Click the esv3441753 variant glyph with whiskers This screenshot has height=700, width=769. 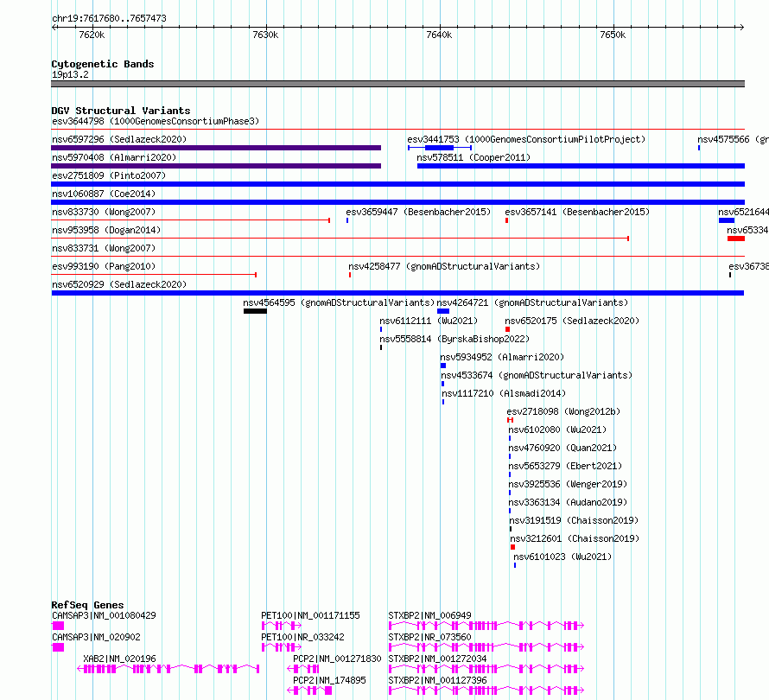click(x=440, y=148)
